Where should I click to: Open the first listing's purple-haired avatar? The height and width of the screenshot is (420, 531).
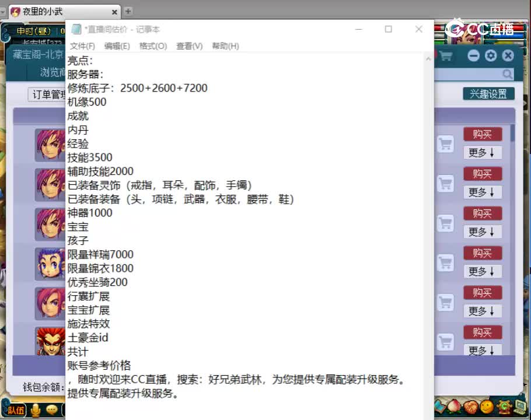pyautogui.click(x=50, y=145)
